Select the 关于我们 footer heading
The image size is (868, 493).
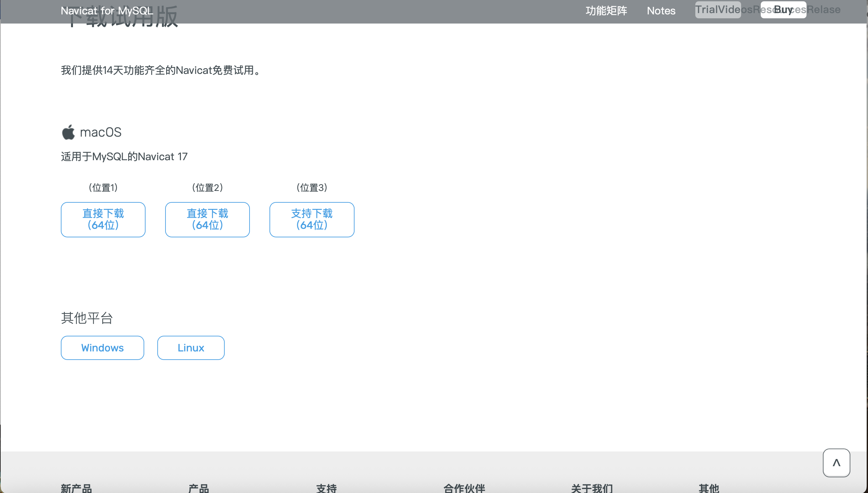tap(592, 488)
